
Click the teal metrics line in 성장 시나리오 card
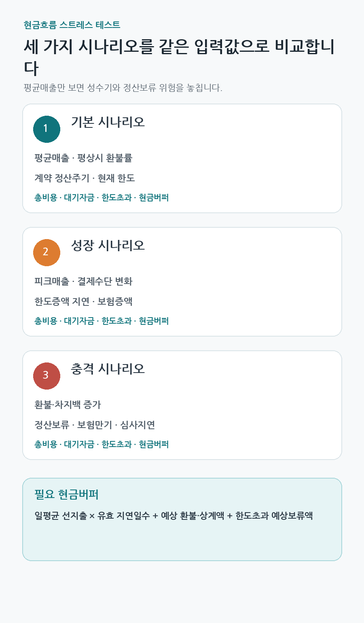[x=102, y=321]
